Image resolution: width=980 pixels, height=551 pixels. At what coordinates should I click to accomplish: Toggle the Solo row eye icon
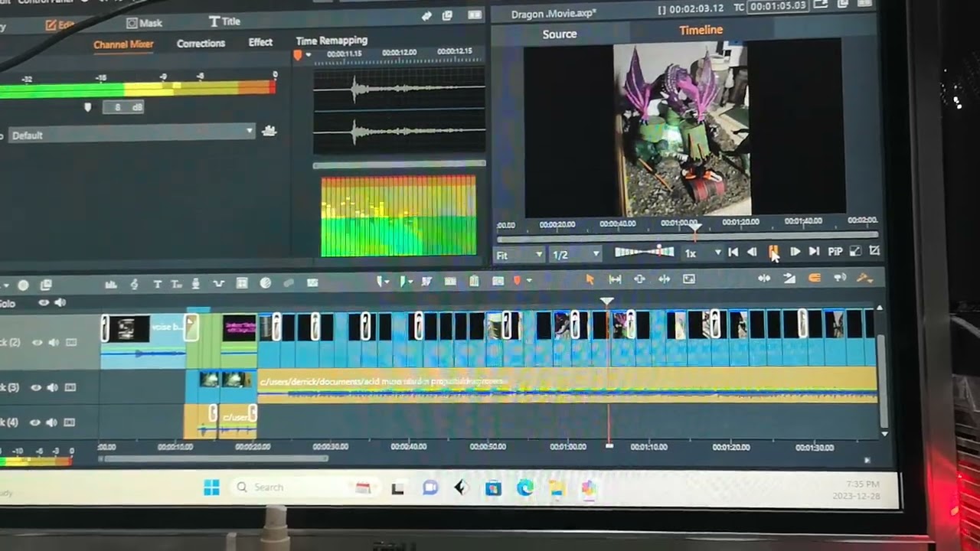(44, 303)
